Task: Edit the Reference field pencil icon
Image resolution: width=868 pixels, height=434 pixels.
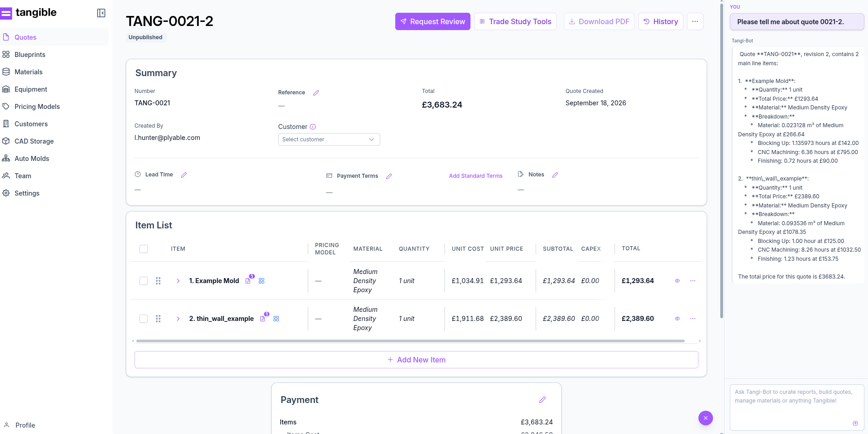Action: [x=316, y=93]
